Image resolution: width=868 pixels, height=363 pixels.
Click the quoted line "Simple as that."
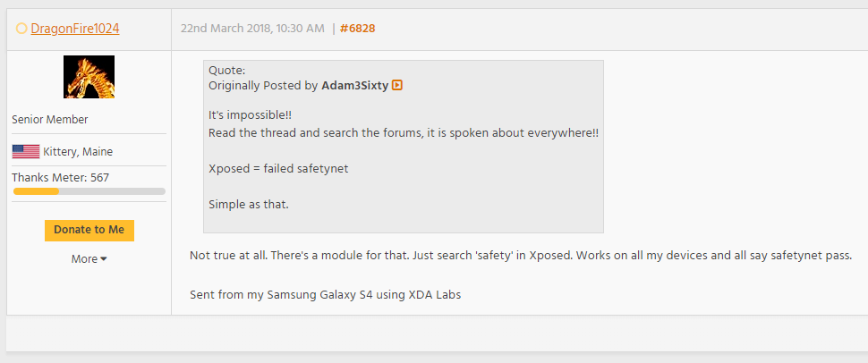point(249,204)
